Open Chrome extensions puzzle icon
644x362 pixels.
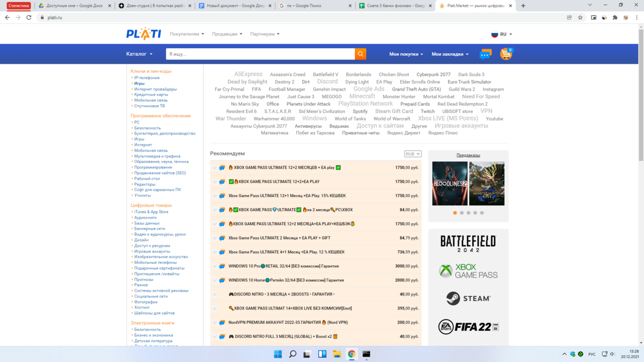click(615, 17)
